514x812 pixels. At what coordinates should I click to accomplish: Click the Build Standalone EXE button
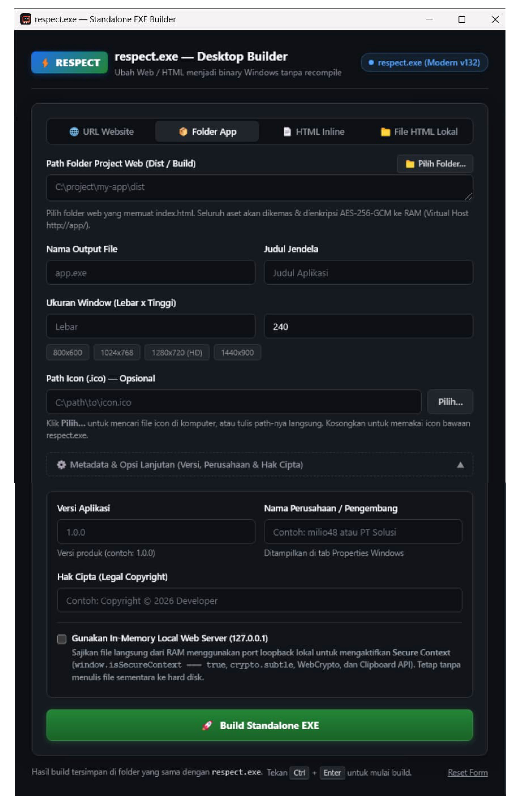(x=259, y=725)
